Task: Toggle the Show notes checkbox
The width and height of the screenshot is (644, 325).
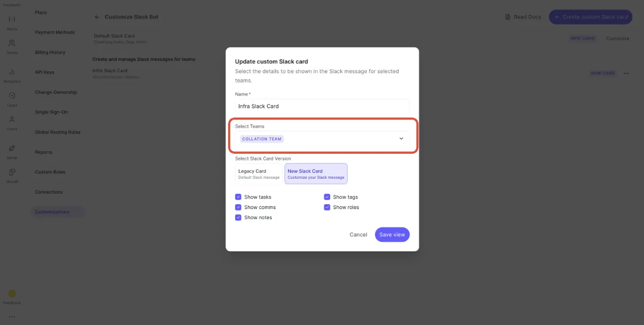Action: [x=238, y=218]
